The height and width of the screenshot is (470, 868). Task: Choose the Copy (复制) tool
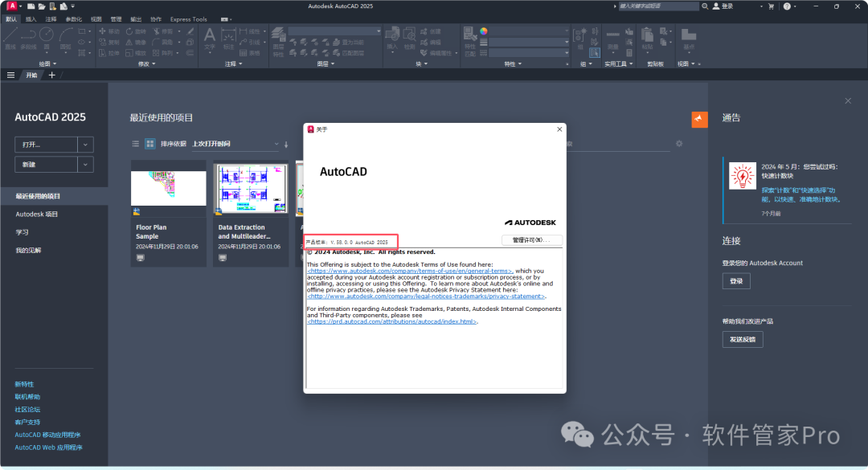point(109,42)
